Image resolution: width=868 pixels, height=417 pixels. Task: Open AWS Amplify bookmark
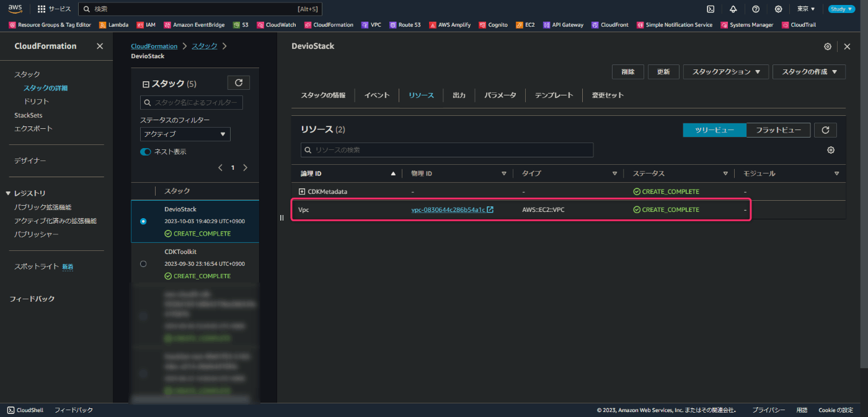[449, 25]
